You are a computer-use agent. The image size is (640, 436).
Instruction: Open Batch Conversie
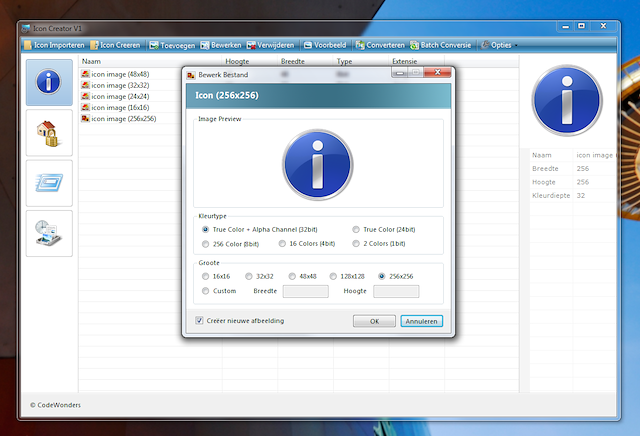coord(440,45)
